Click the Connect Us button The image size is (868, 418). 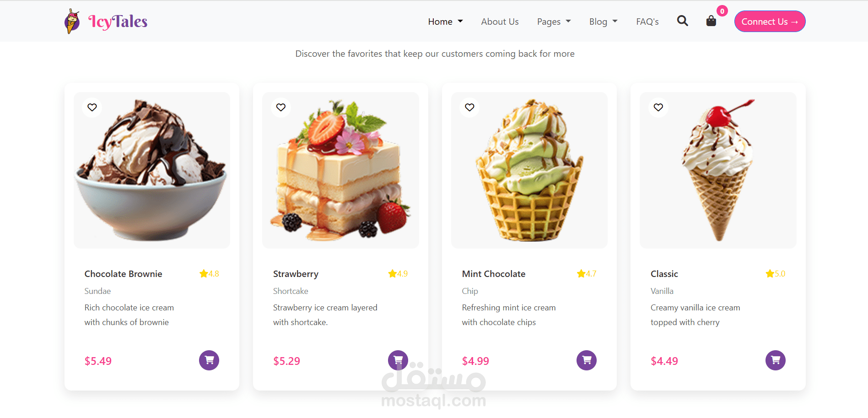770,22
